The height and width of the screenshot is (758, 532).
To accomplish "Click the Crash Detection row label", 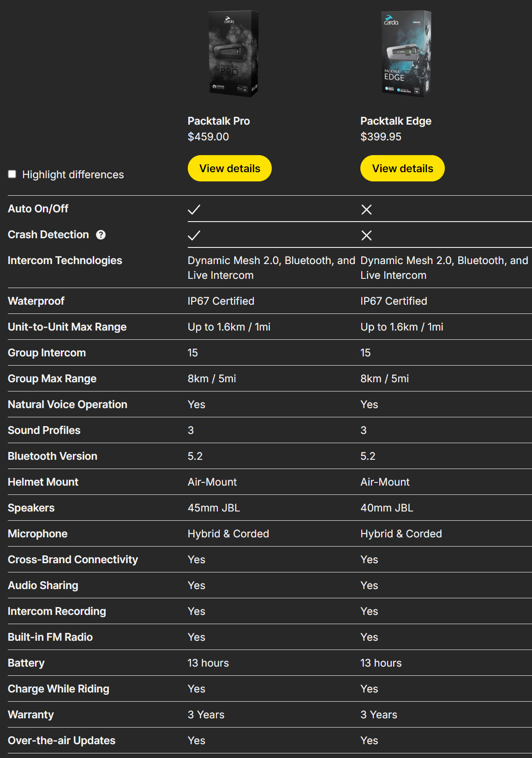I will (x=48, y=235).
